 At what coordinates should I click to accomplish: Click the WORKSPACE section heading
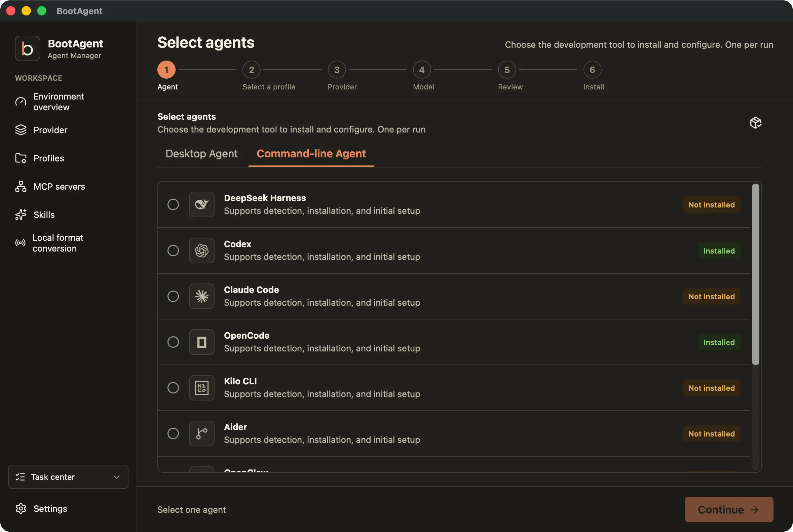click(x=39, y=78)
